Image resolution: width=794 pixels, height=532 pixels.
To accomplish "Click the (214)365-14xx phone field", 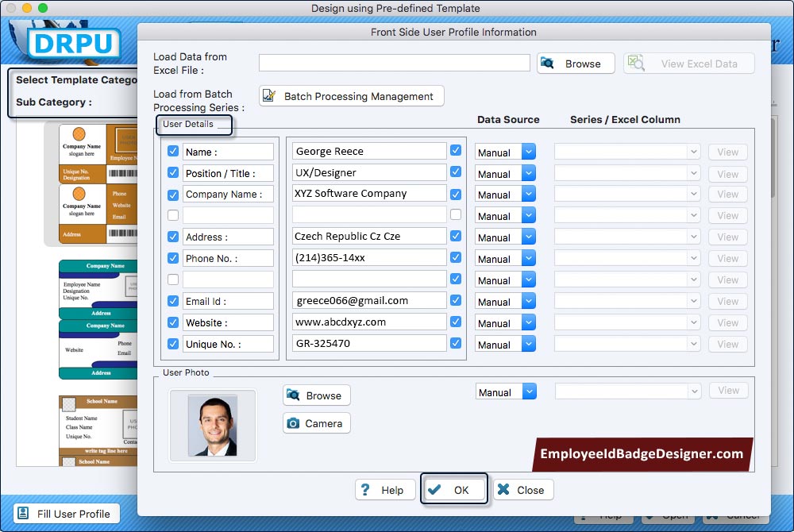I will (369, 257).
